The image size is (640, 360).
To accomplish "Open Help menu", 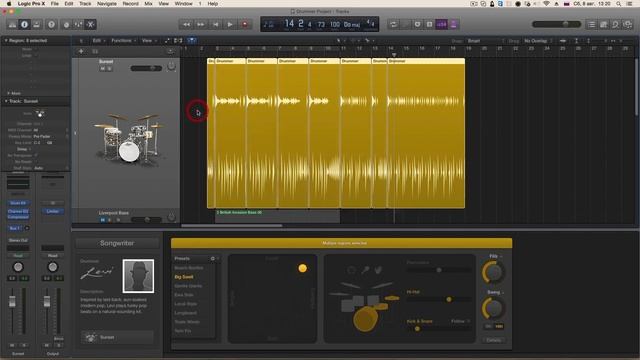I will pos(213,4).
